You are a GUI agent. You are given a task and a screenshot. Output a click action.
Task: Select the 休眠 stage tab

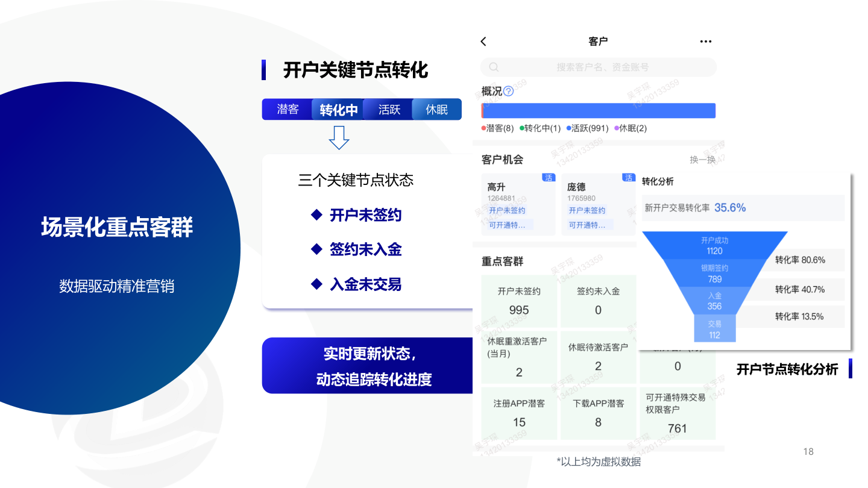click(437, 110)
